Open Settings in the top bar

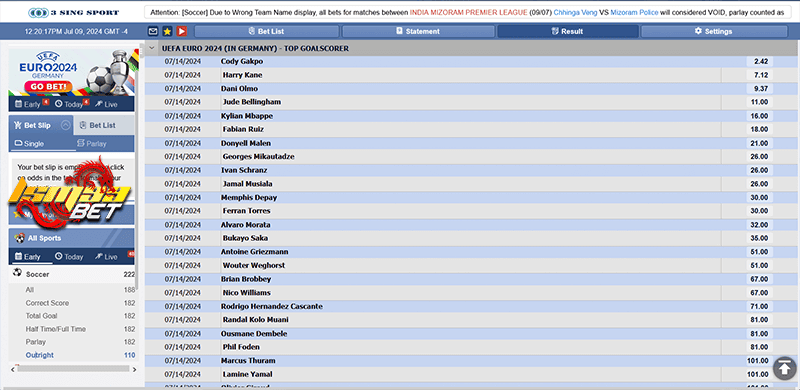(714, 32)
